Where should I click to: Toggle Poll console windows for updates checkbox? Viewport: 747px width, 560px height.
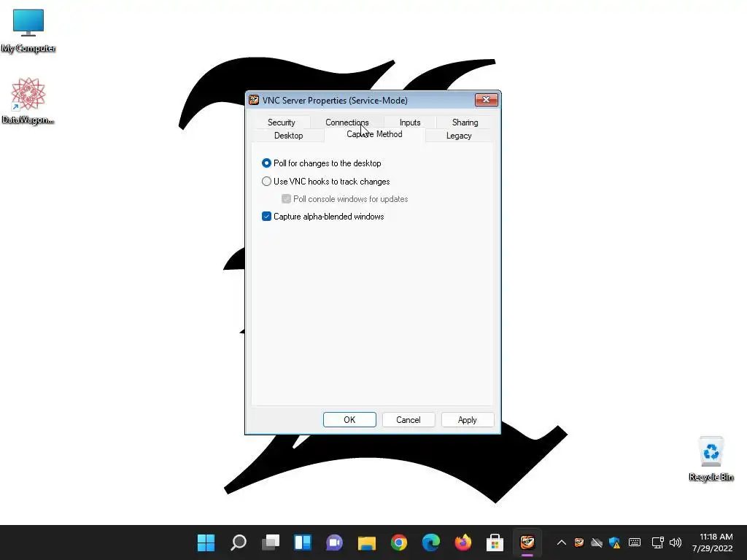[x=345, y=199]
